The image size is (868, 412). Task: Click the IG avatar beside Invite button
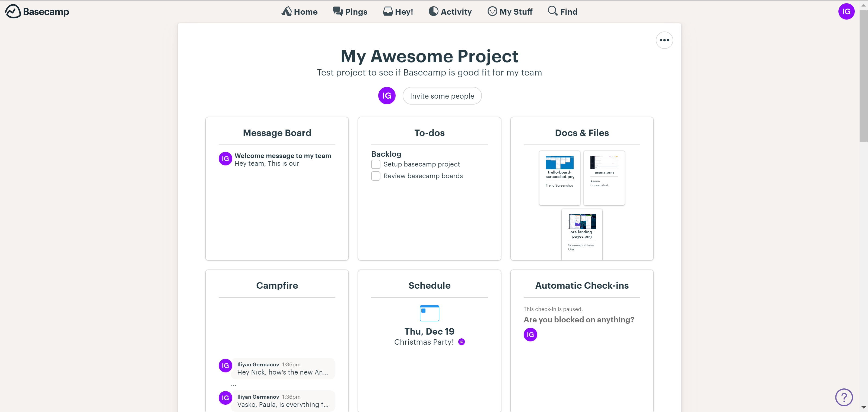click(x=386, y=95)
